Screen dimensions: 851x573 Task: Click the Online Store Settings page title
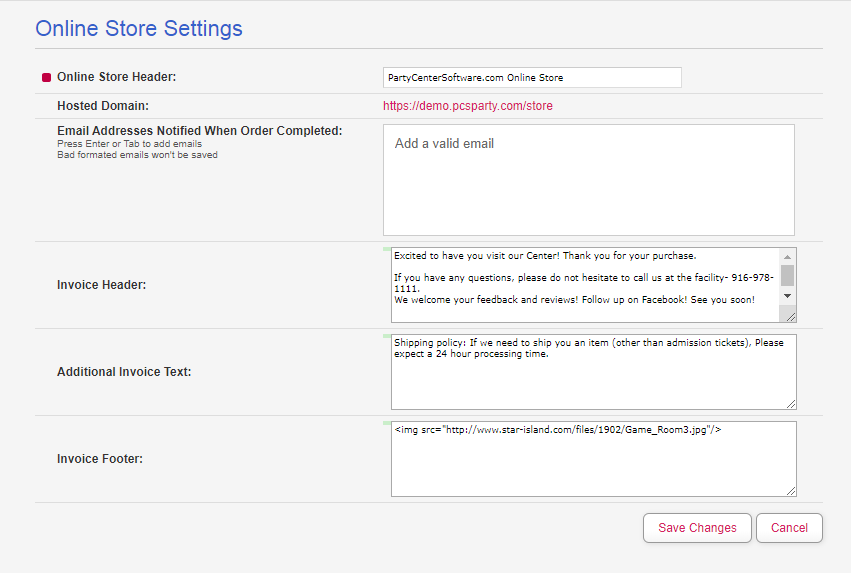(139, 29)
